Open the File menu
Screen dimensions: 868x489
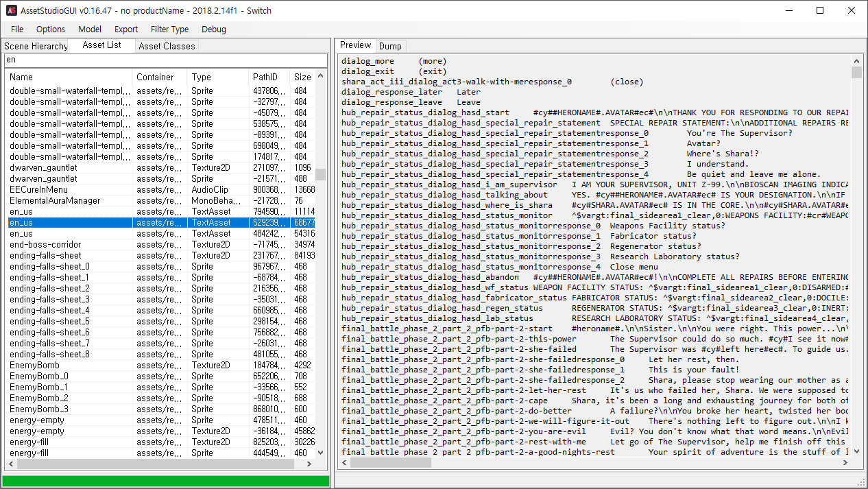[17, 29]
